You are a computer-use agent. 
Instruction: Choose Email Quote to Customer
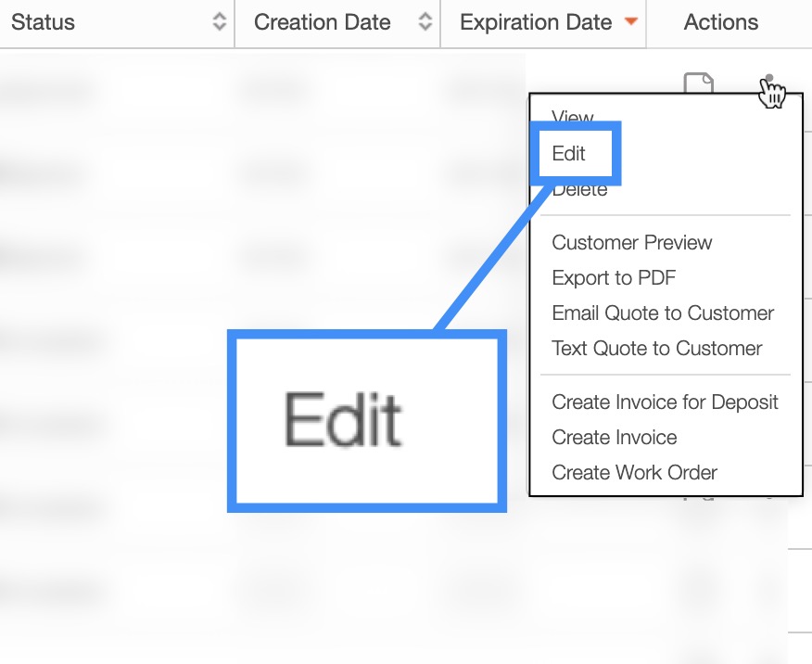[x=663, y=313]
